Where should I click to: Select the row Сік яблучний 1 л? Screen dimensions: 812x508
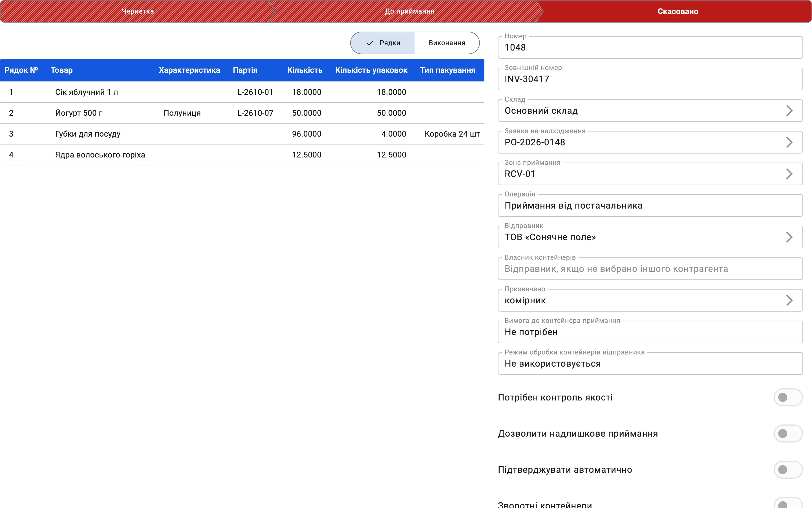[x=242, y=92]
